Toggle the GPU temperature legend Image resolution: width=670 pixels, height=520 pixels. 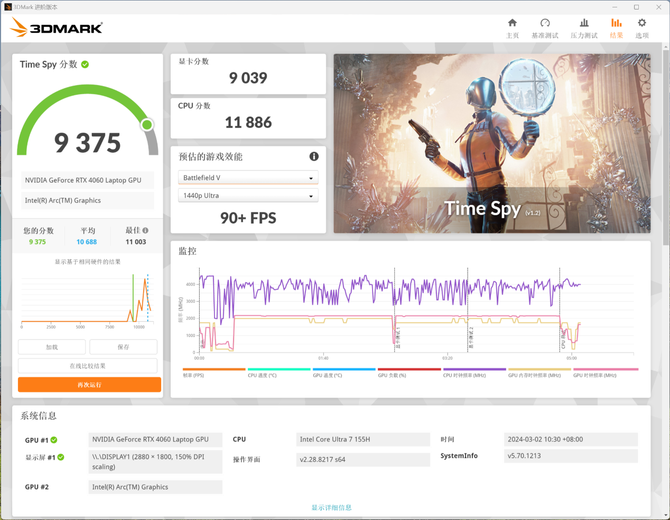click(344, 373)
